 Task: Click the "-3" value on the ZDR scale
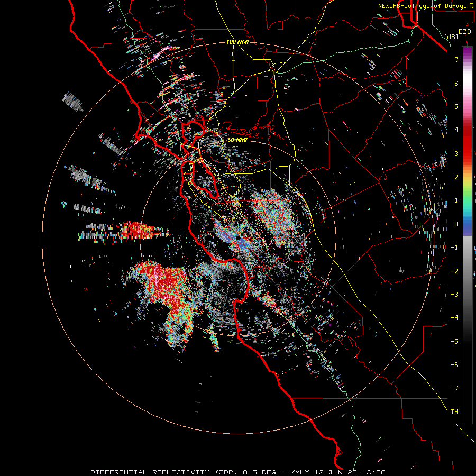click(x=454, y=295)
